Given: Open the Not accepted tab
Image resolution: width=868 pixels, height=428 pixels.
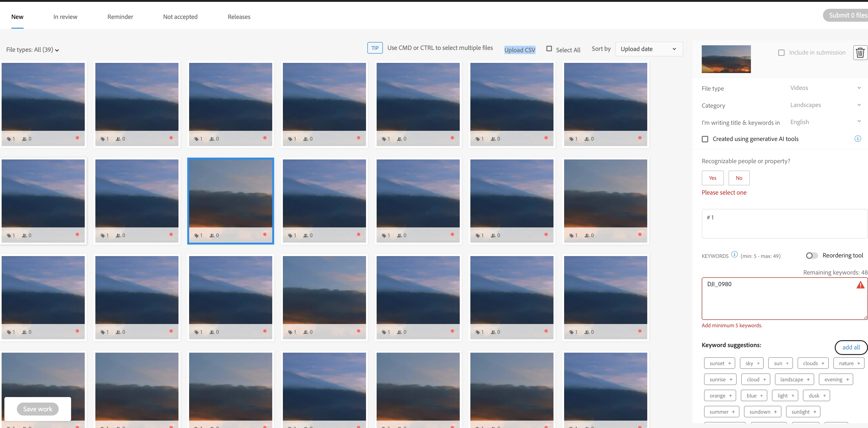Looking at the screenshot, I should [x=180, y=17].
